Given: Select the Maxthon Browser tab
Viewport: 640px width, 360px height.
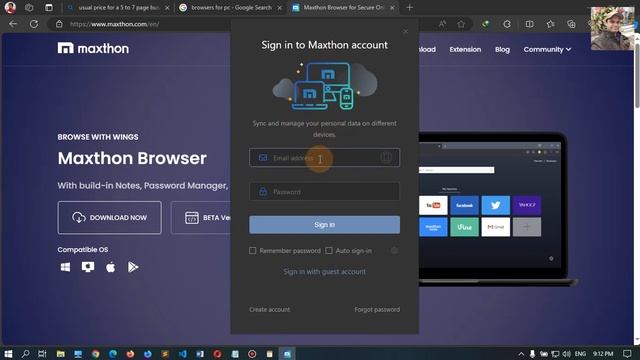Looking at the screenshot, I should 343,7.
